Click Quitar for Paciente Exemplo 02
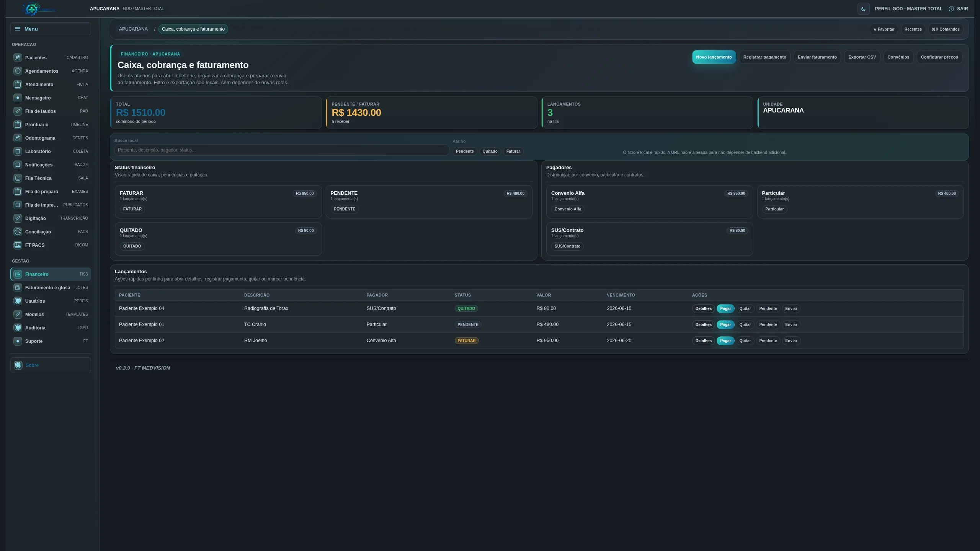The image size is (980, 551). pyautogui.click(x=745, y=341)
